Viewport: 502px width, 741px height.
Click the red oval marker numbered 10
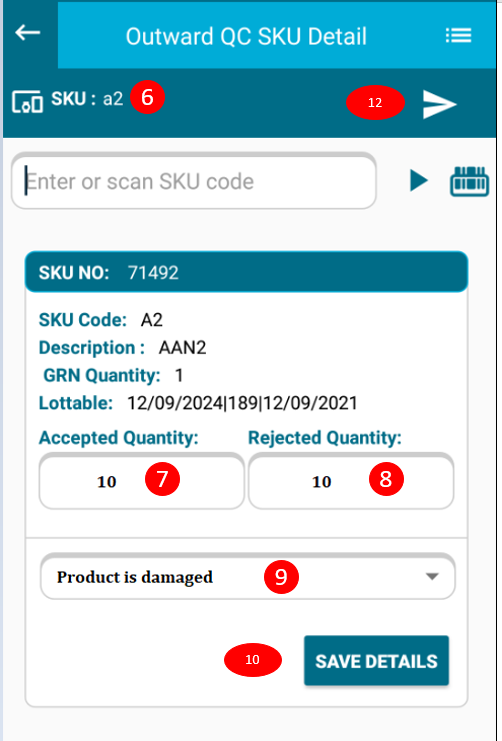click(252, 660)
